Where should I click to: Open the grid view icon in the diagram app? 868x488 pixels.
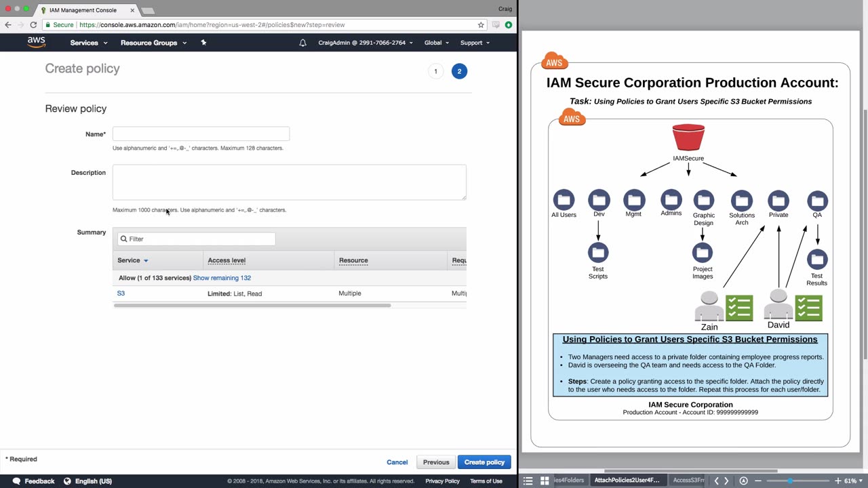click(x=545, y=481)
